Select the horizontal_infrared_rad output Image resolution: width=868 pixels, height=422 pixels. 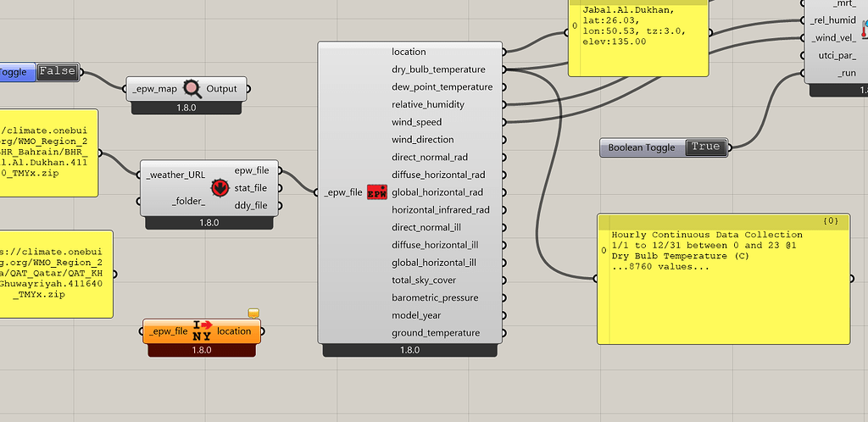[441, 210]
